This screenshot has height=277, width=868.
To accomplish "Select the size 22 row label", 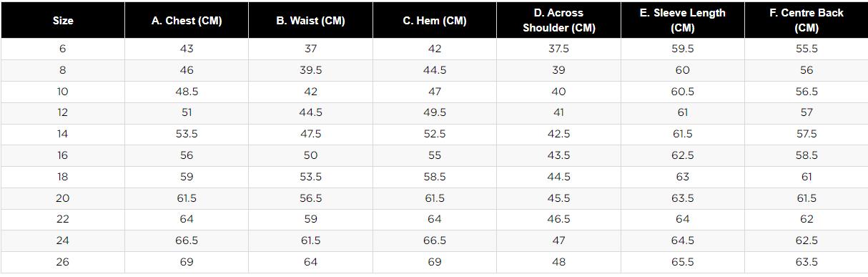I will point(63,219).
